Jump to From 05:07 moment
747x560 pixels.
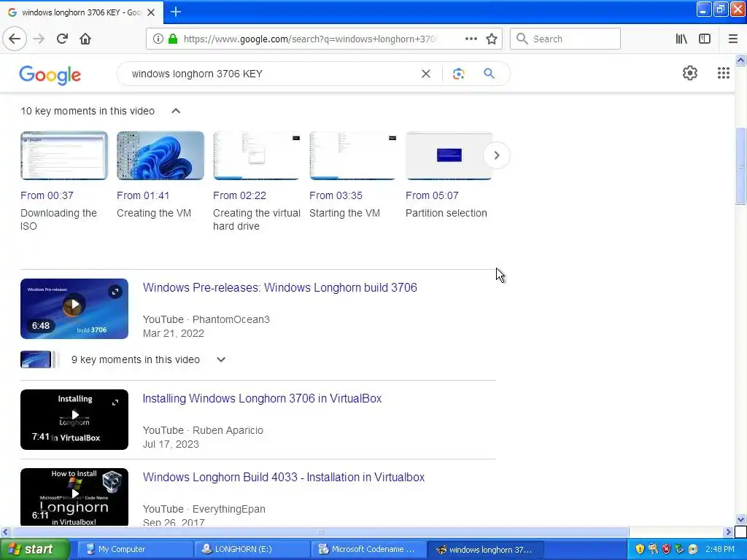pos(432,195)
